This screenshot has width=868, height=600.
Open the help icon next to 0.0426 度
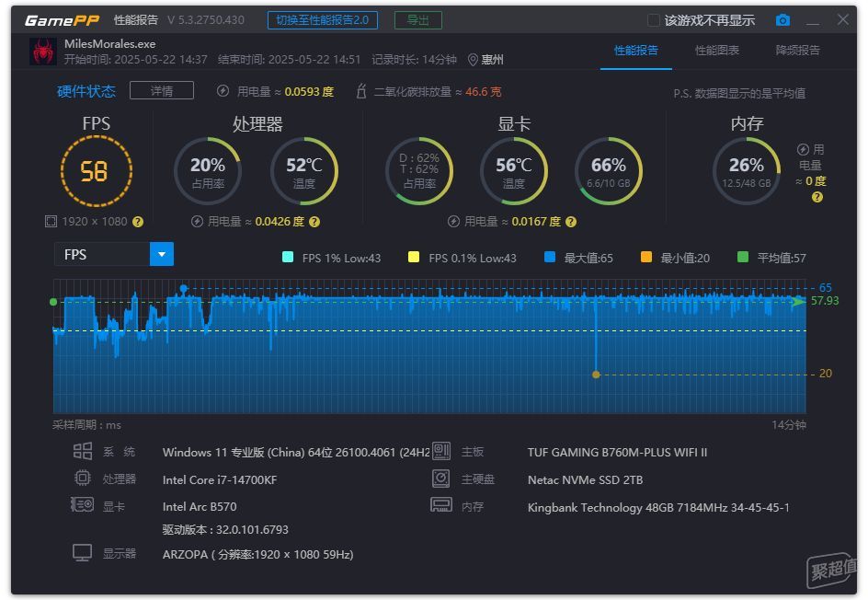pos(314,222)
